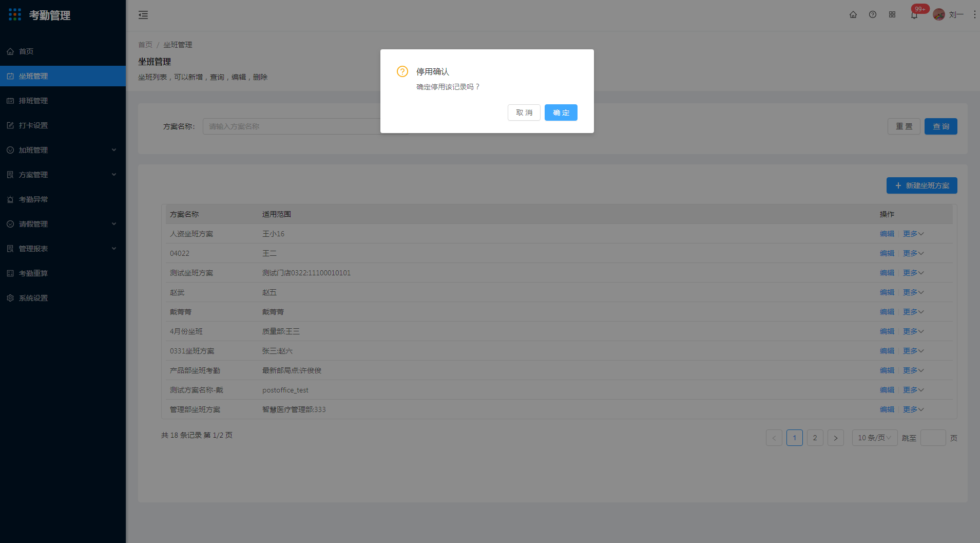Click cell 智慧医疗管理部;333
Viewport: 980px width, 543px height.
(x=294, y=409)
